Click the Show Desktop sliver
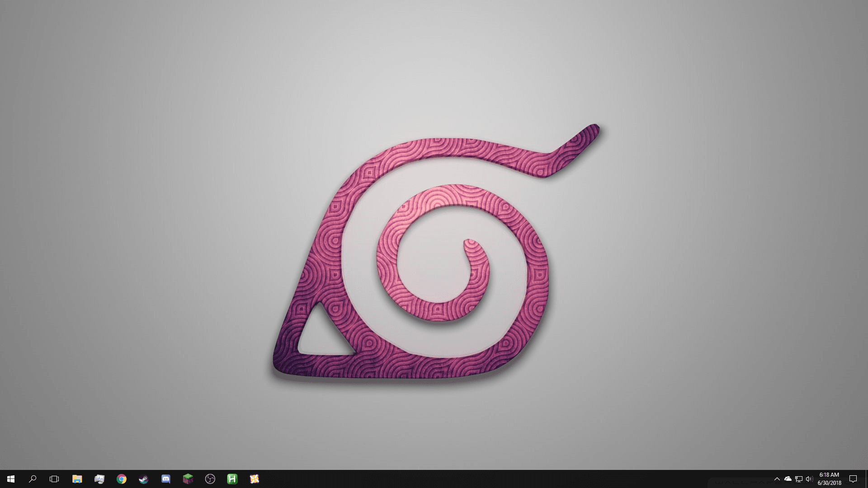 click(866, 479)
